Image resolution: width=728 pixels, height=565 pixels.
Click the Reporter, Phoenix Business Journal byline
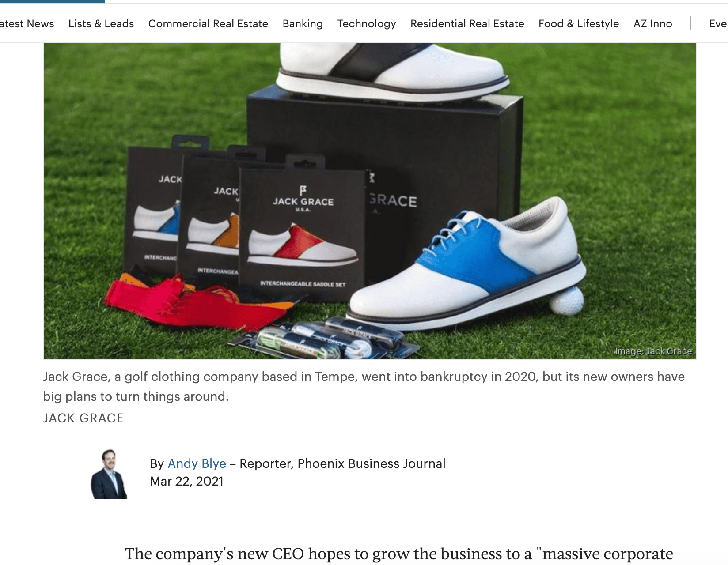click(x=342, y=463)
